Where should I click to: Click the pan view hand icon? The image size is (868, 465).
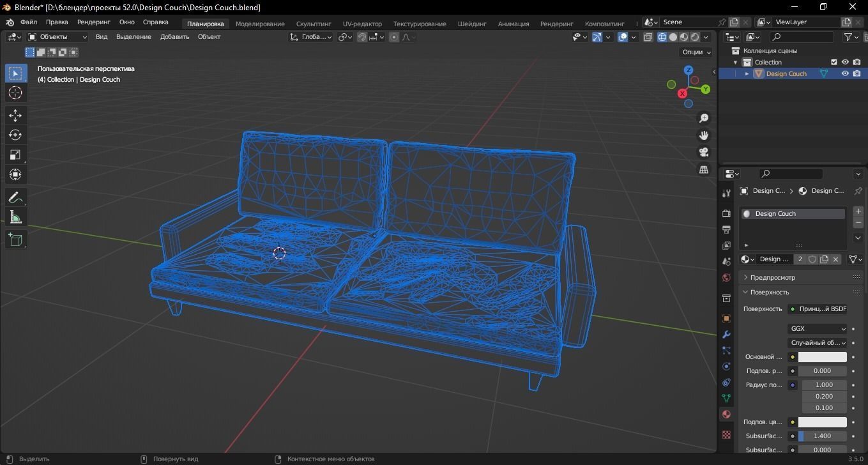[704, 135]
